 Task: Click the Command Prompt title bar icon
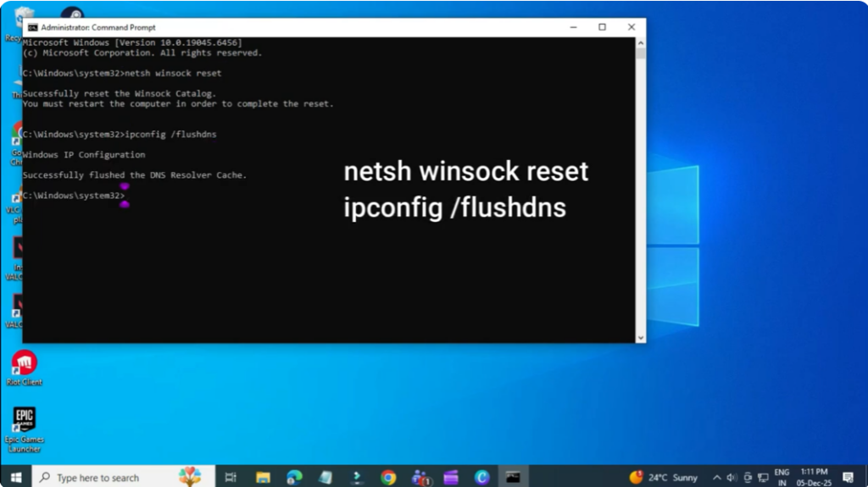tap(33, 27)
